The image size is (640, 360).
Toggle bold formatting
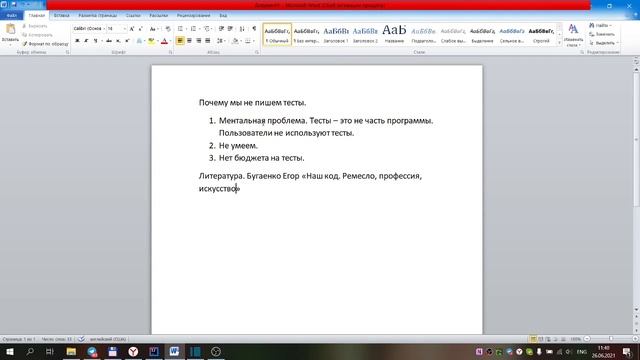(77, 41)
